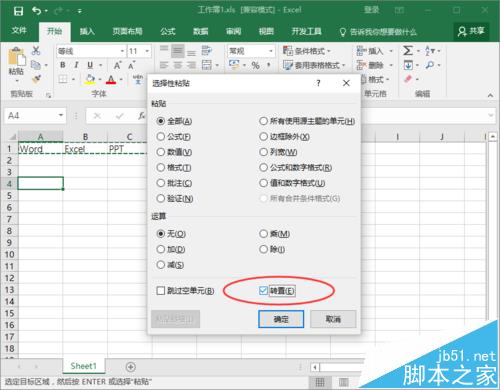Screen dimensions: 500x390
Task: Click the Paste clipboard icon
Action: (16, 57)
